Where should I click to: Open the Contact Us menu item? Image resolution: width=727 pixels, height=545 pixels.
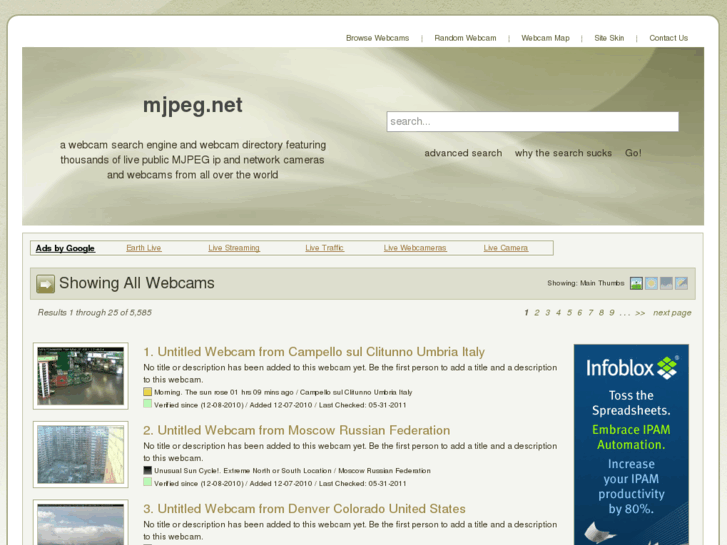click(x=668, y=38)
